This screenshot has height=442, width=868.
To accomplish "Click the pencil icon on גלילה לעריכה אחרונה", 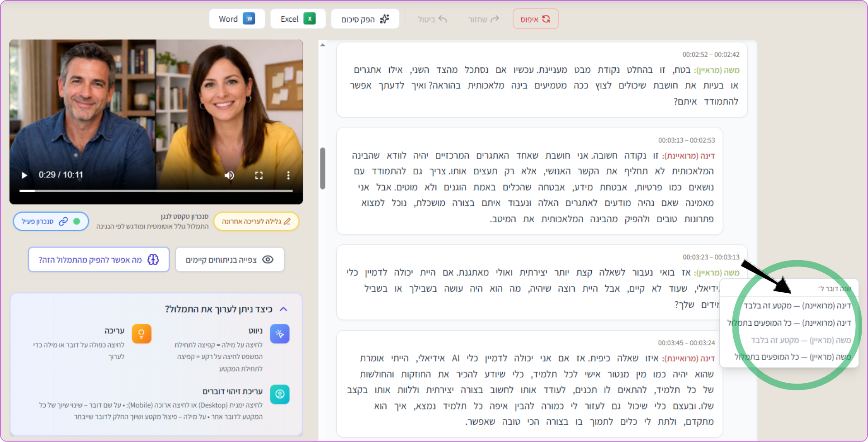I will 288,221.
